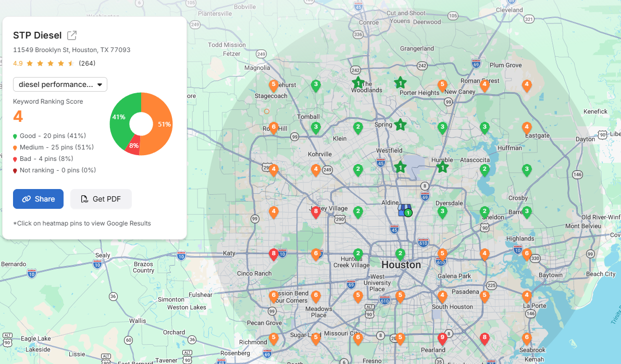Click the green star pin at Spring

pyautogui.click(x=401, y=125)
